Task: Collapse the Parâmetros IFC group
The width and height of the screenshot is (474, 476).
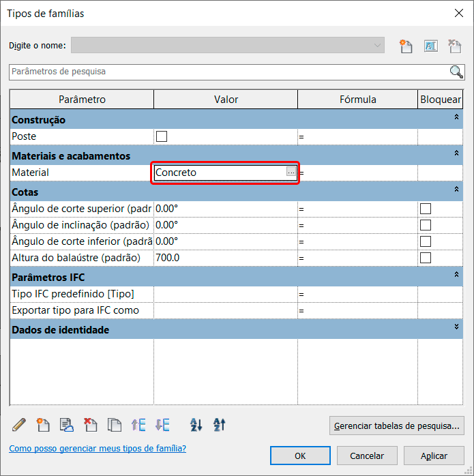Action: pos(456,275)
